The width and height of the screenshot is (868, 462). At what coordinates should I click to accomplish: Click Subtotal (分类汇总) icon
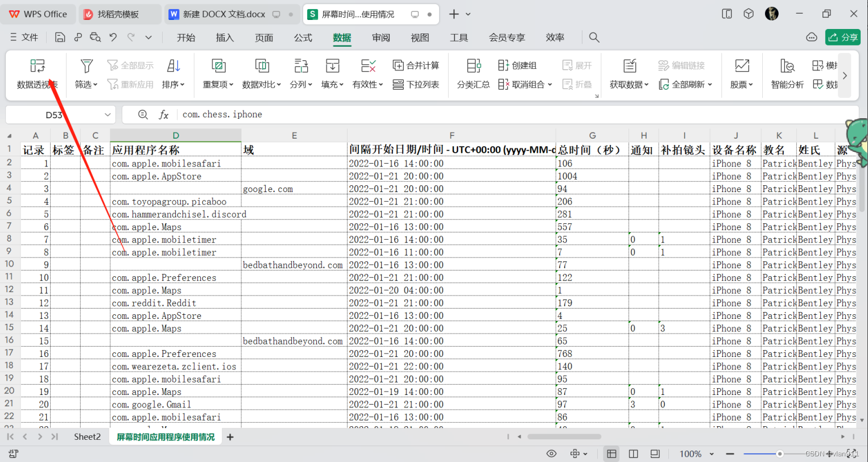click(x=473, y=66)
